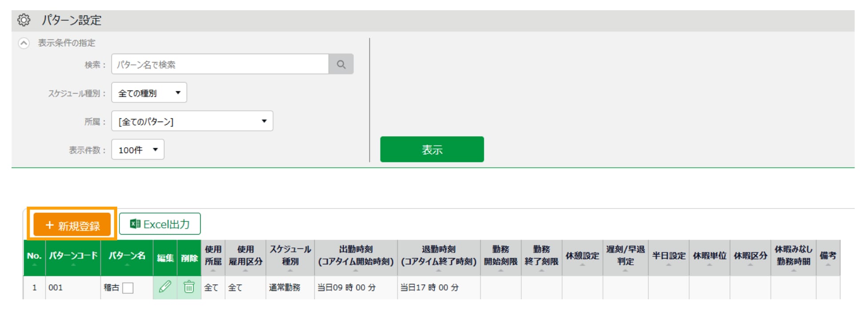Viewport: 868px width, 314px height.
Task: Click the settings gear icon beside パターン設定
Action: (x=24, y=20)
